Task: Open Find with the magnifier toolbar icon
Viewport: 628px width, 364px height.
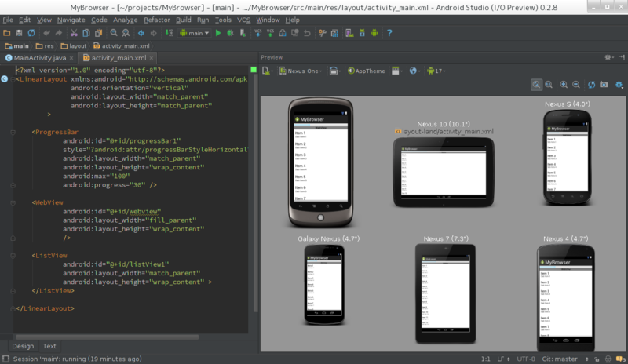Action: coord(114,33)
